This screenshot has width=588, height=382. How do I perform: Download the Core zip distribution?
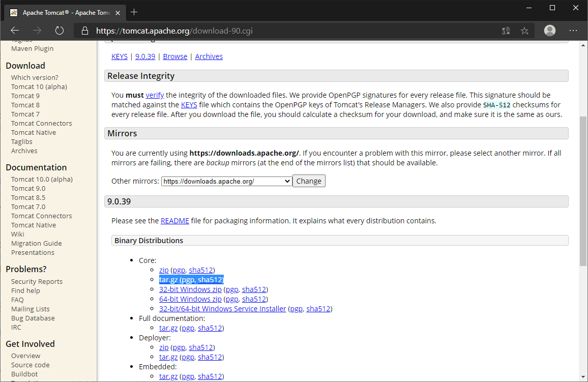(x=164, y=270)
